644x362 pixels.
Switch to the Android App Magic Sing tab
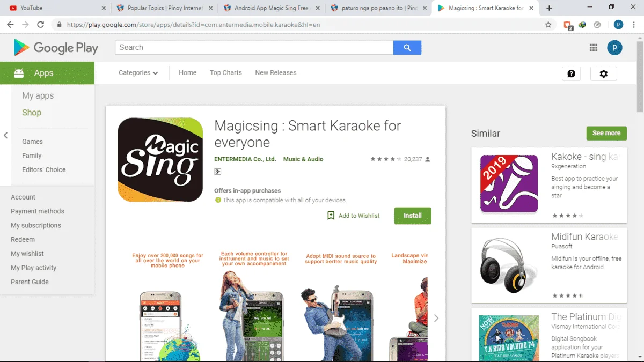(x=273, y=8)
